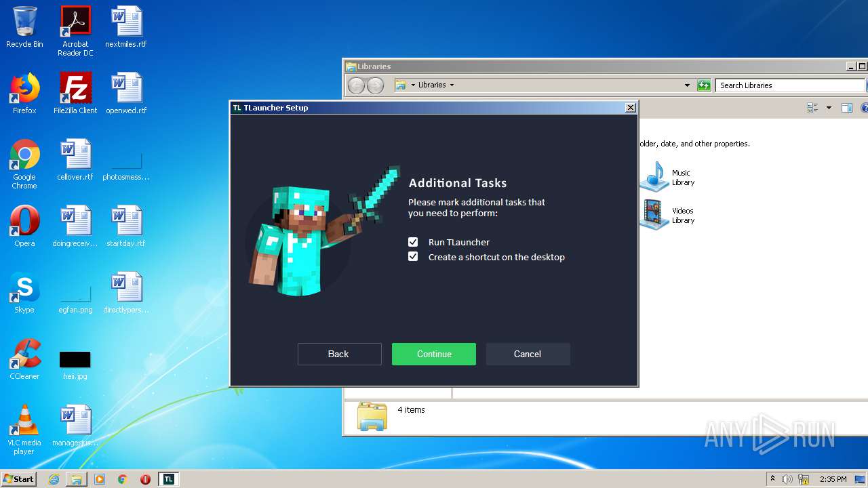Select the Opera desktop shortcut
Screen dimensions: 868x488
[24, 227]
